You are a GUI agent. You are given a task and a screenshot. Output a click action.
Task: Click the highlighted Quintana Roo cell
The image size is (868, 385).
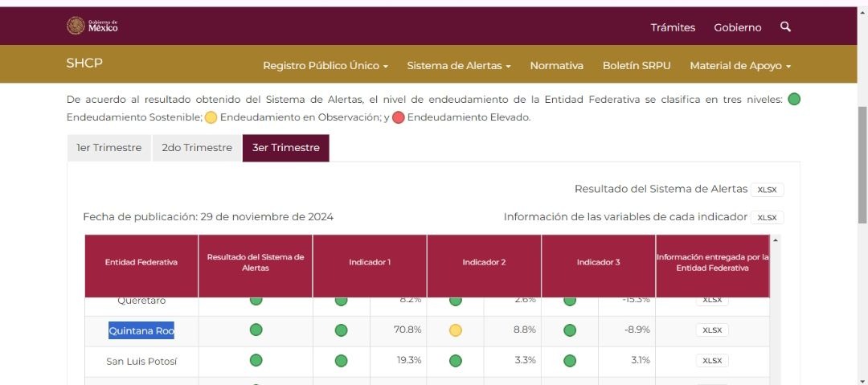click(141, 330)
